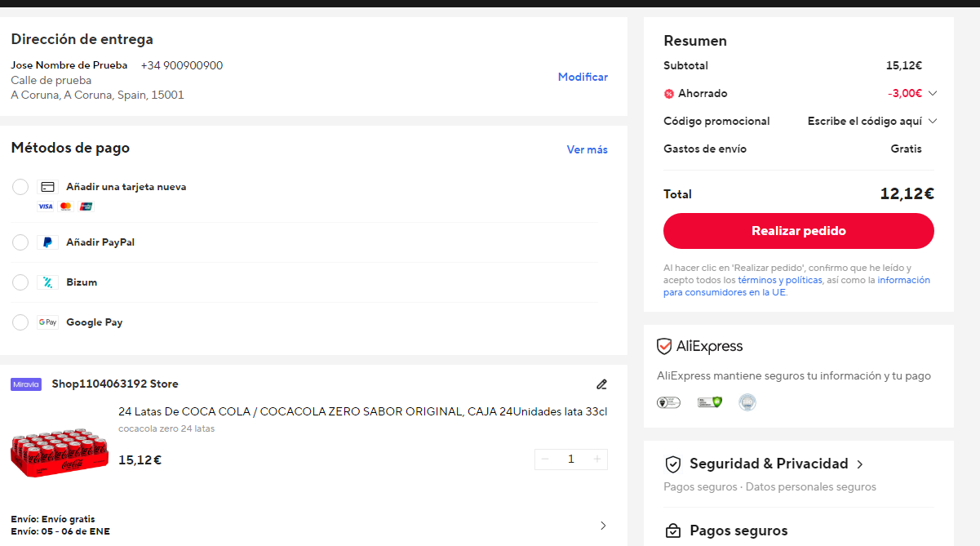This screenshot has width=980, height=546.
Task: Click the Visa card logo
Action: [x=46, y=206]
